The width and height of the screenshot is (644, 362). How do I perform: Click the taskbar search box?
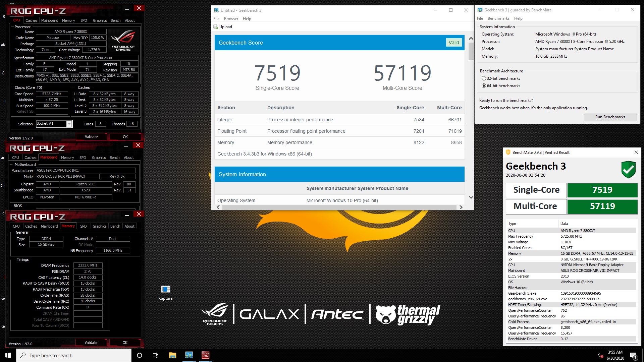pyautogui.click(x=74, y=355)
